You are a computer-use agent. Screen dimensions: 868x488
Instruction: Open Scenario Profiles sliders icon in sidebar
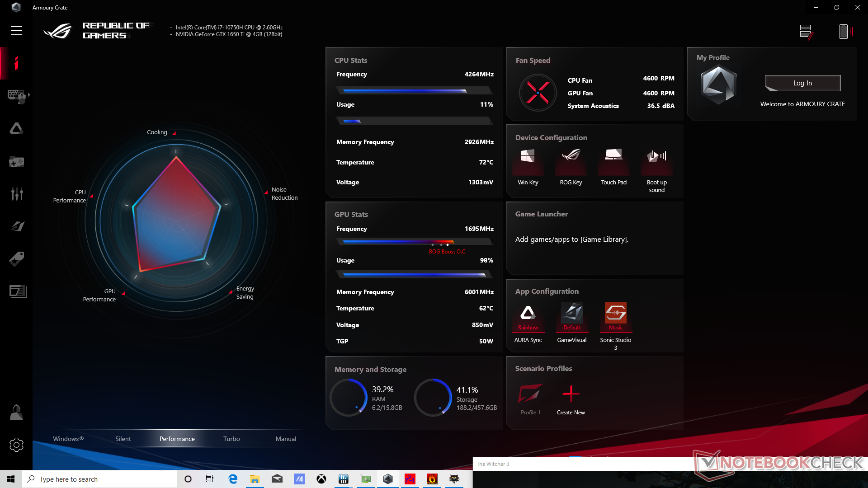(16, 194)
